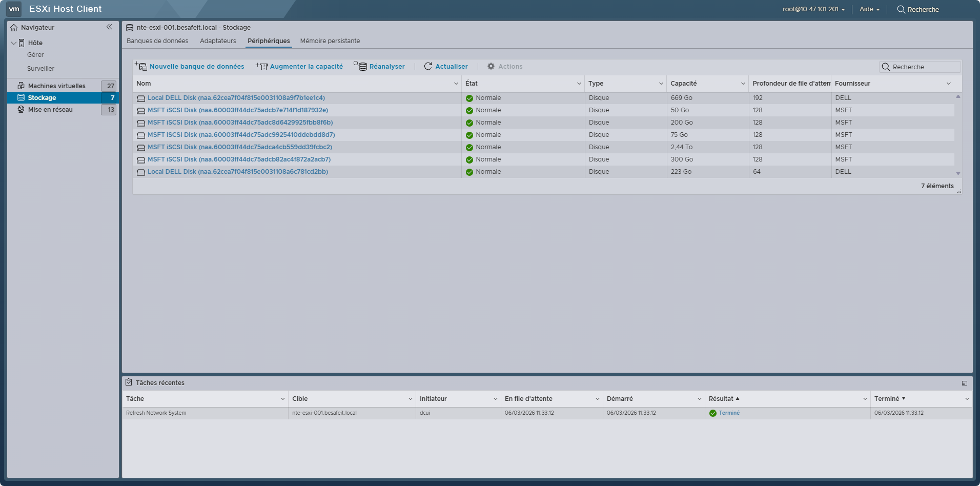Click the Navigateur home icon
Viewport: 980px width, 486px height.
pos(14,28)
